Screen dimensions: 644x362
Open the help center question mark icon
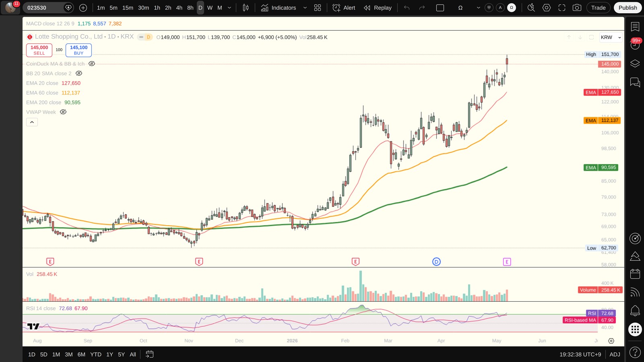635,353
